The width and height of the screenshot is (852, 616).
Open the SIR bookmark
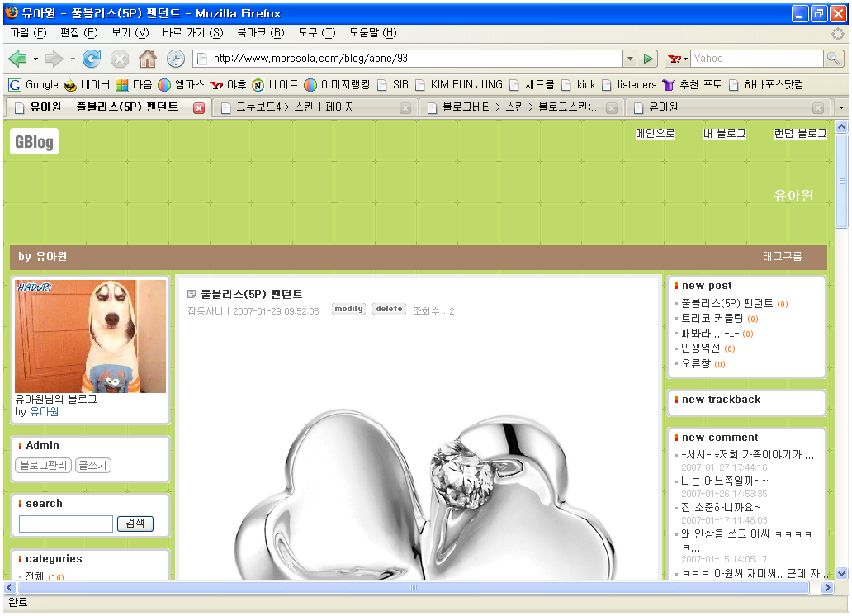[x=393, y=85]
